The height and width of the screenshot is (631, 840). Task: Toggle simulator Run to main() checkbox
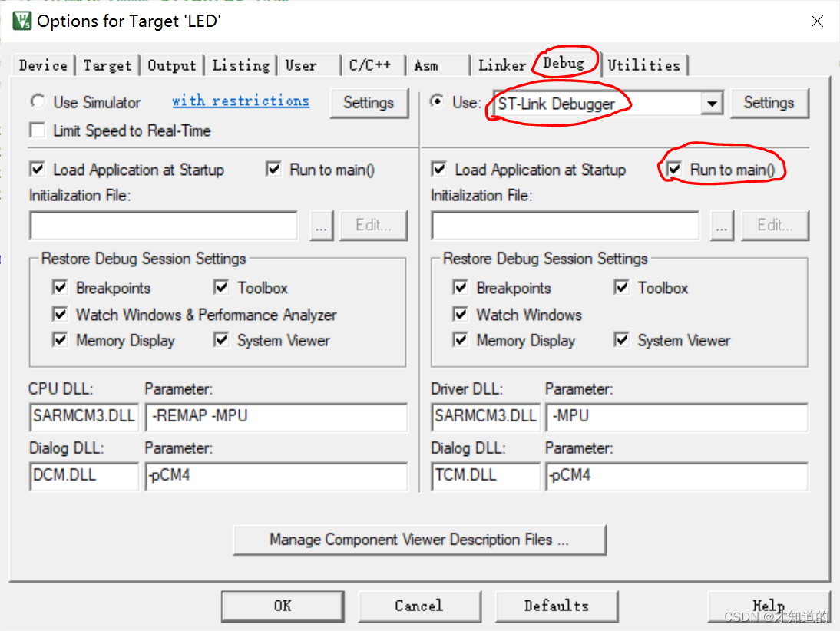point(274,170)
